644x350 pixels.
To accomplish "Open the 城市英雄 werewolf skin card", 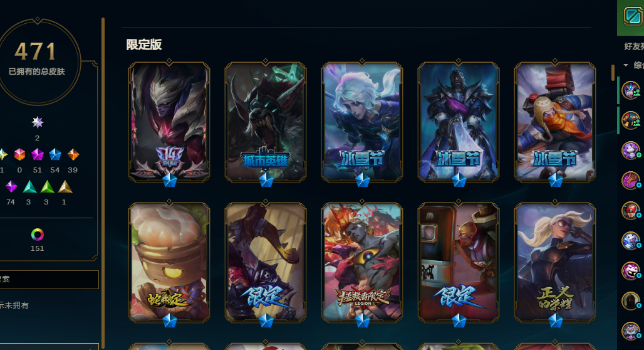I will (x=266, y=122).
